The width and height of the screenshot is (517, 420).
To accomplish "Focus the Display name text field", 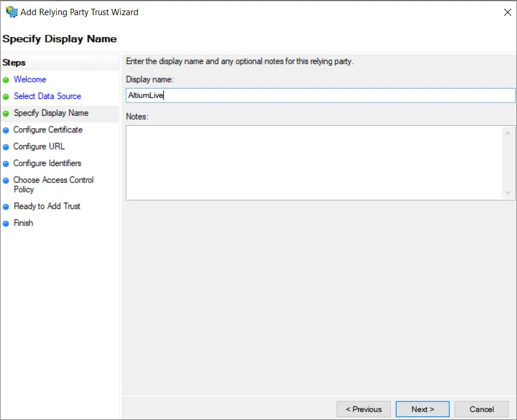I will coord(320,96).
